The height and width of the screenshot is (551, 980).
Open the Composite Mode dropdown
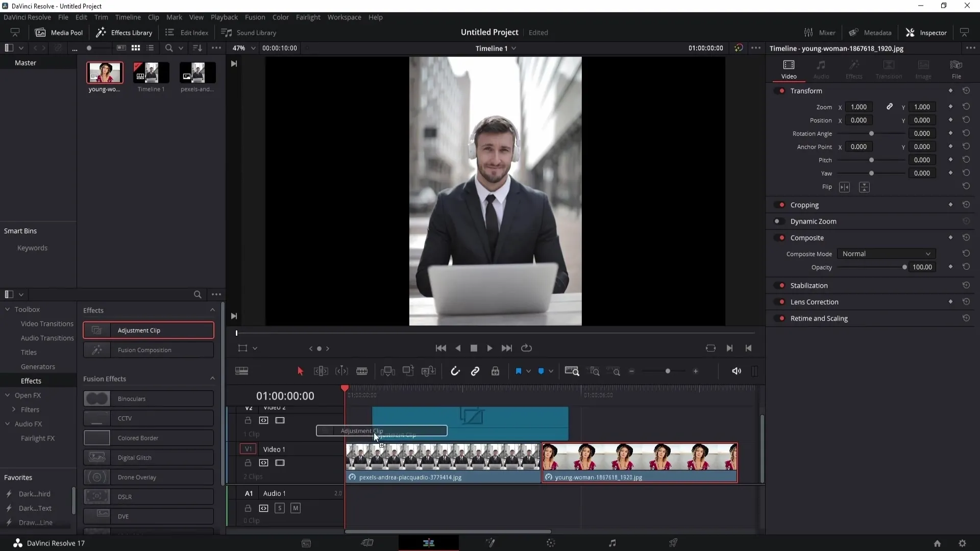pos(885,254)
